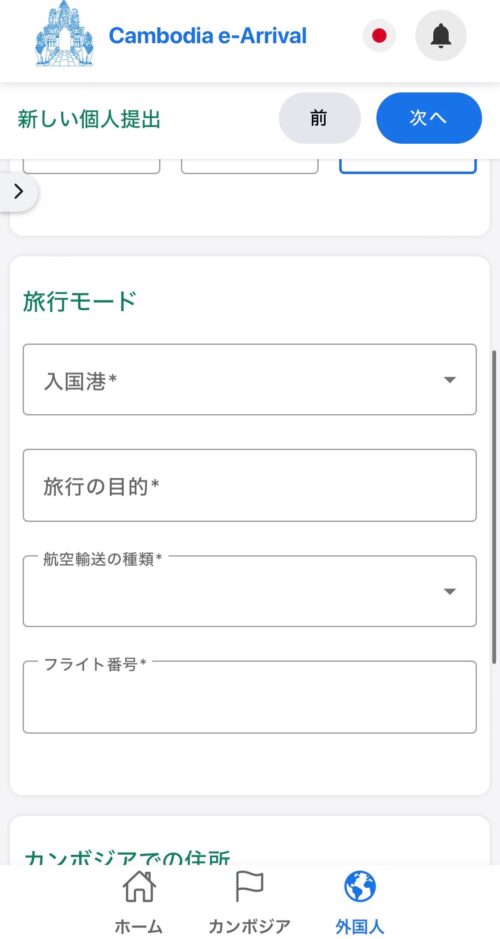Select the カンボジア tab label
This screenshot has width=500, height=939.
click(x=249, y=926)
